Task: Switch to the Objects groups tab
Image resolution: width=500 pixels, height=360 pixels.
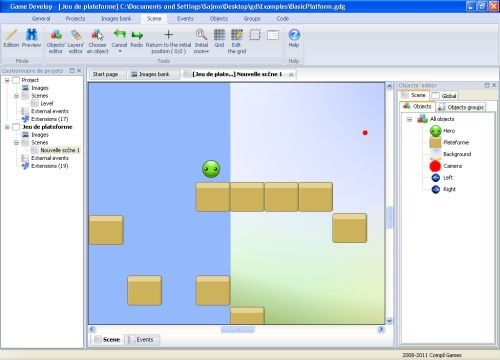Action: pos(462,107)
